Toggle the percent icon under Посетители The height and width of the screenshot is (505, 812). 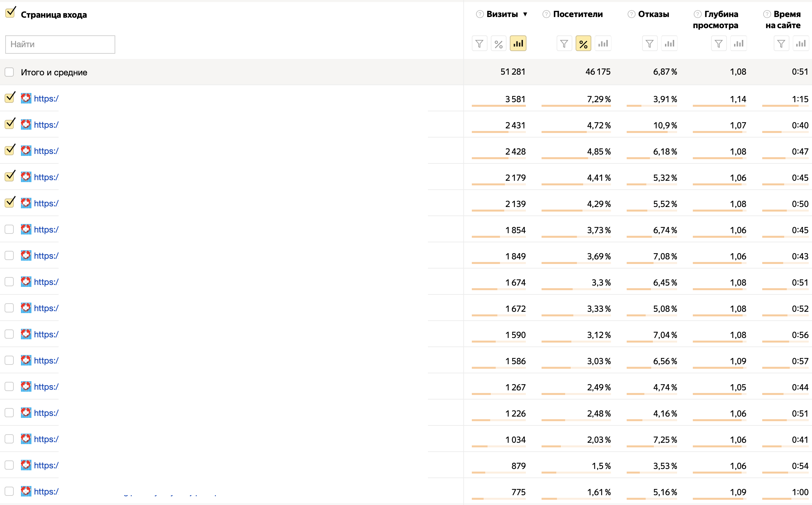[x=583, y=44]
